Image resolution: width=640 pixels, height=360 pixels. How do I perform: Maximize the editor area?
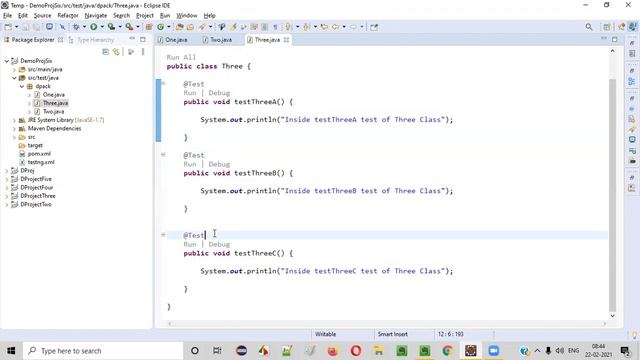click(615, 40)
